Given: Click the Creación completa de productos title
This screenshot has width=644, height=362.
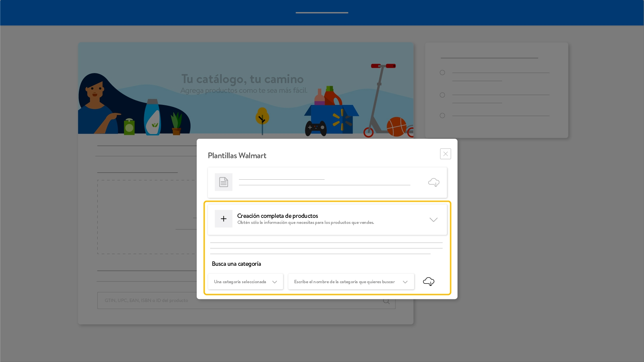Looking at the screenshot, I should 277,216.
